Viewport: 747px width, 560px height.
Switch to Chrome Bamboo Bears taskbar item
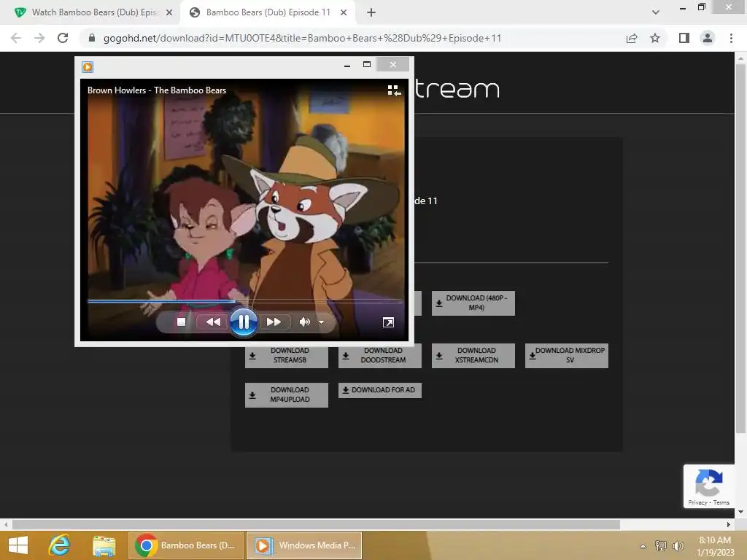point(186,545)
